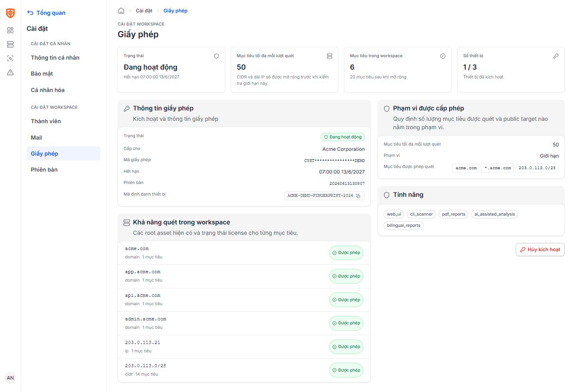
Task: Click the acme.com allowed target chip
Action: pos(466,168)
